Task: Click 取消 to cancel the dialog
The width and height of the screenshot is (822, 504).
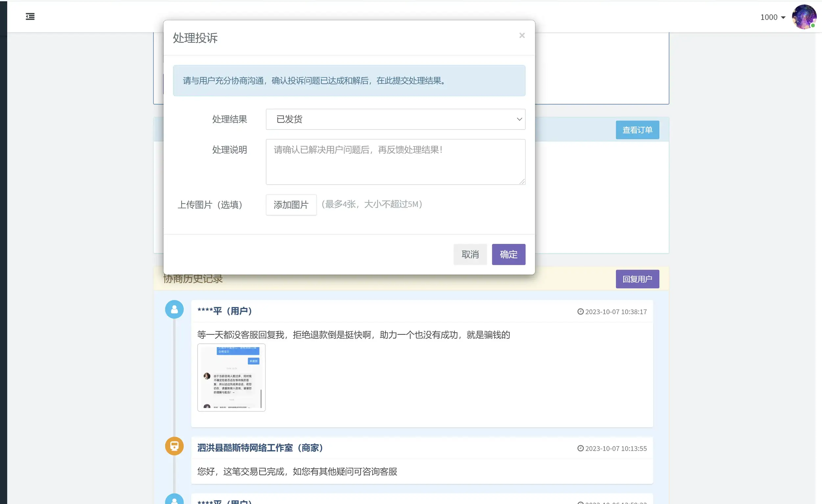Action: pyautogui.click(x=470, y=254)
